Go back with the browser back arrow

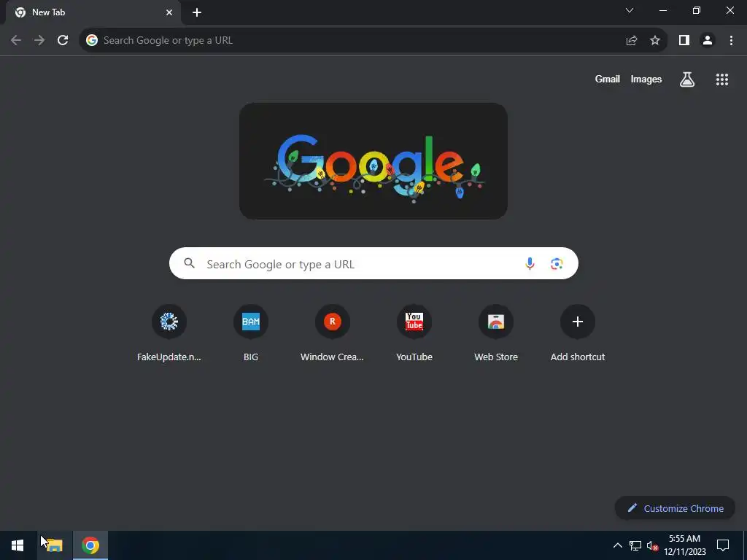coord(16,41)
